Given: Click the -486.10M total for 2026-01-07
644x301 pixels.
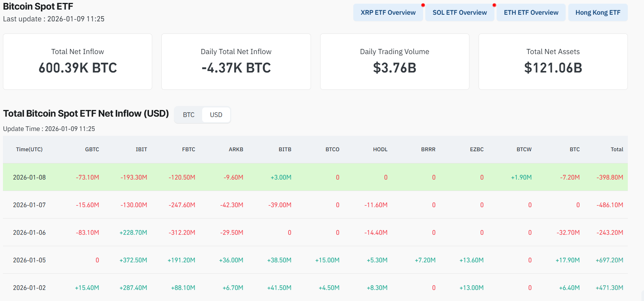Looking at the screenshot, I should [x=610, y=205].
